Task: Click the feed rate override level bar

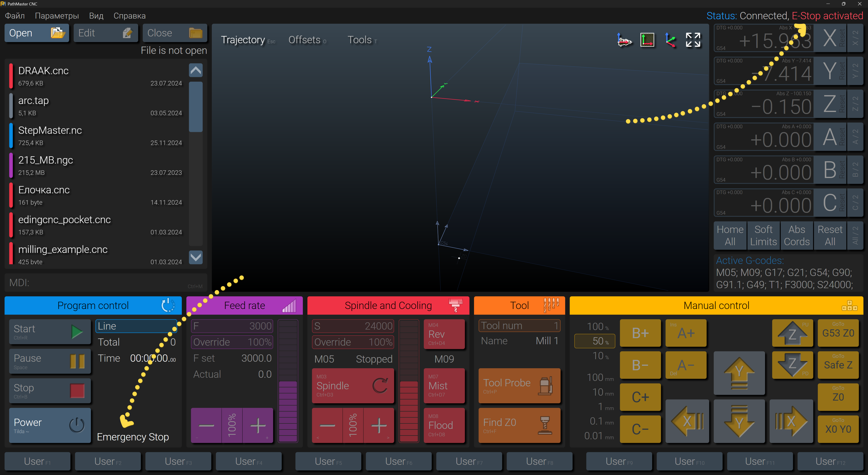Action: pyautogui.click(x=288, y=381)
